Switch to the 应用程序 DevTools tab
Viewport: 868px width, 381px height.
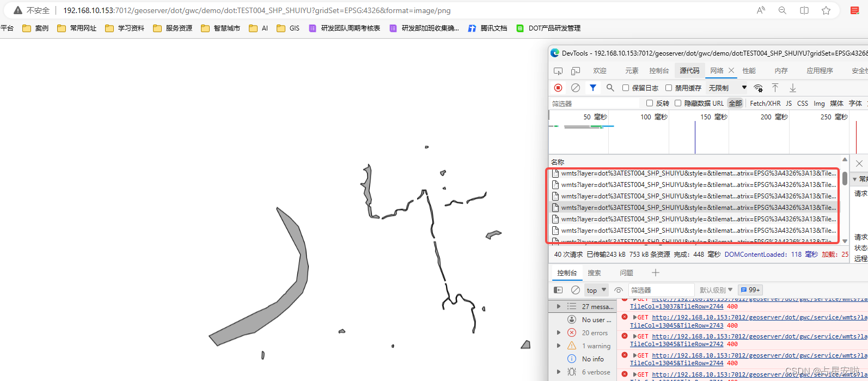820,71
